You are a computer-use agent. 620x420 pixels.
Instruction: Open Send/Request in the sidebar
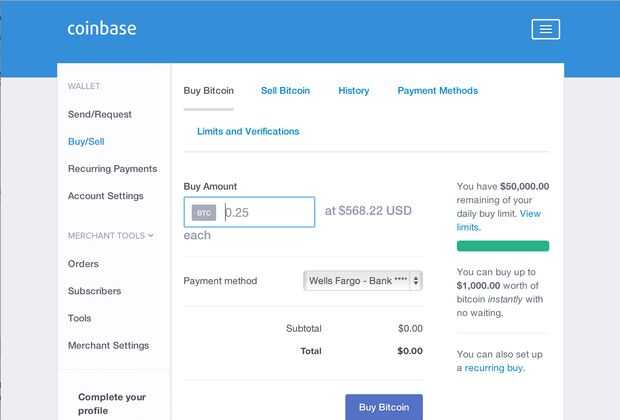click(100, 115)
